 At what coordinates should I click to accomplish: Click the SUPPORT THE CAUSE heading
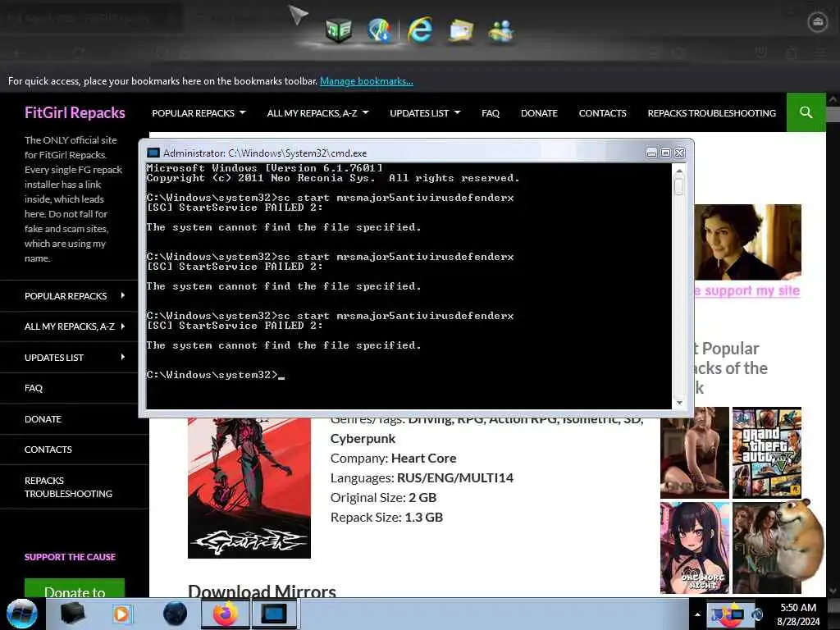click(x=70, y=557)
